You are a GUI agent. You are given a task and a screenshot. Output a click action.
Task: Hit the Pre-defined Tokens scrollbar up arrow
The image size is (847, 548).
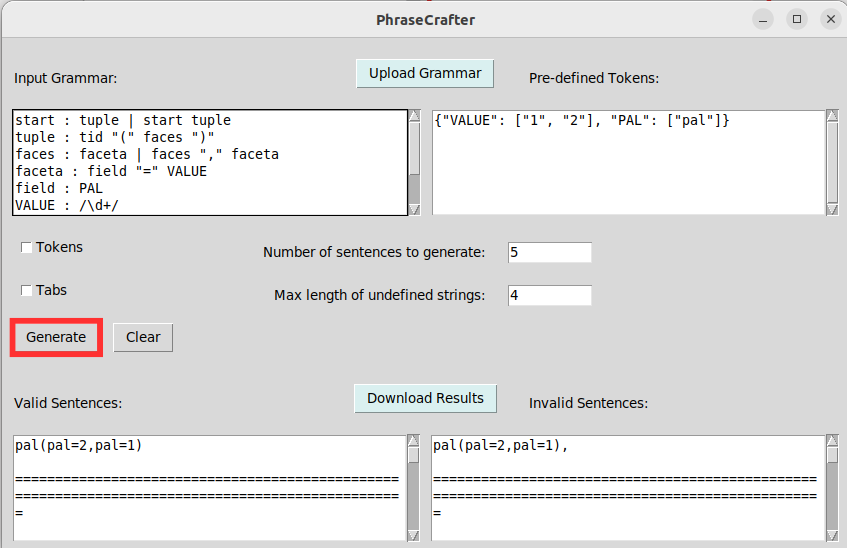point(832,116)
